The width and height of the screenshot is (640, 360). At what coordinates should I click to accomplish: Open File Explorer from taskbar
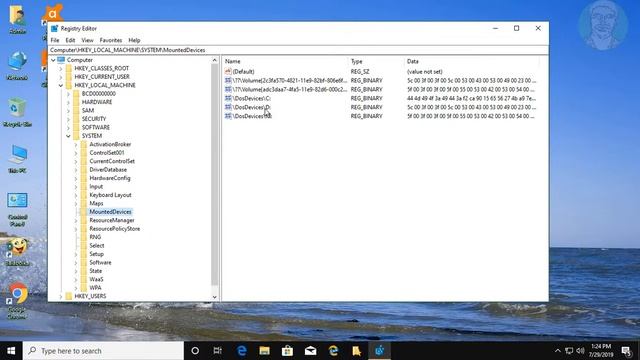(x=264, y=351)
